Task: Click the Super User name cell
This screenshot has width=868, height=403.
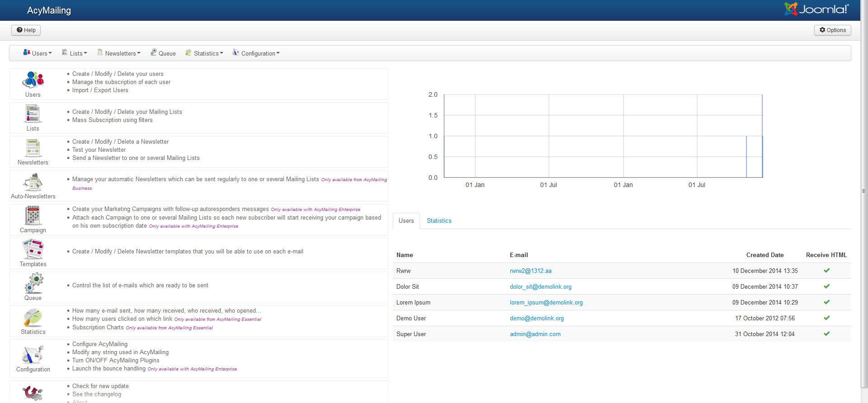Action: 411,334
